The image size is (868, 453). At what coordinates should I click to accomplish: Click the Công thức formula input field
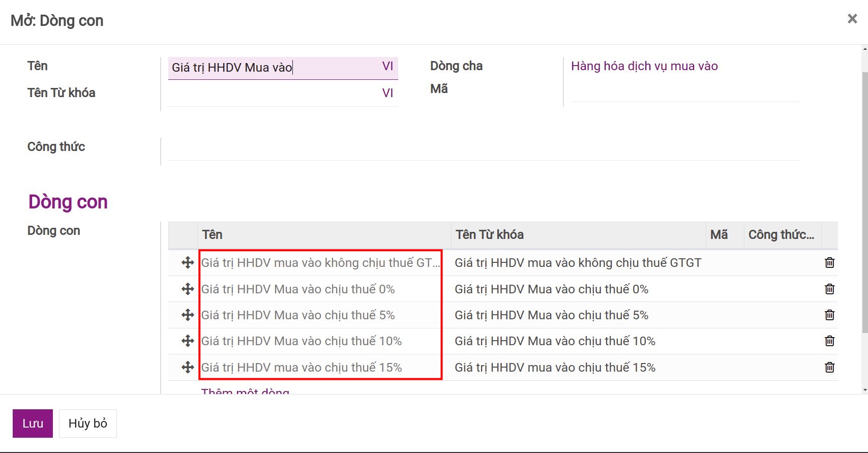(x=484, y=149)
